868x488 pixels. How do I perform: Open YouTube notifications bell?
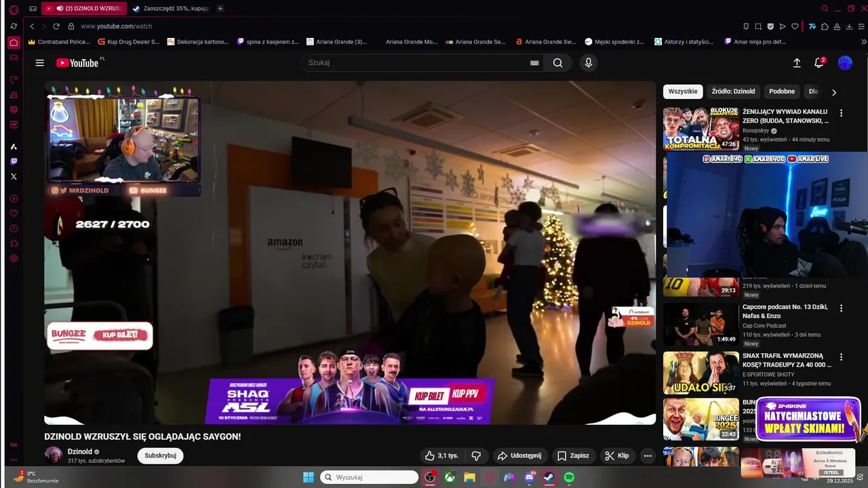819,63
